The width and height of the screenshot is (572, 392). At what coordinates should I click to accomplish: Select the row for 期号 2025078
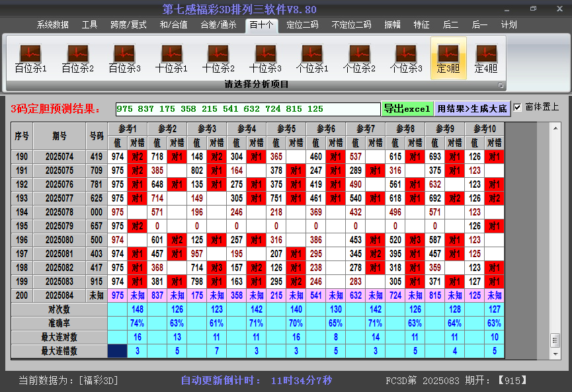[258, 212]
